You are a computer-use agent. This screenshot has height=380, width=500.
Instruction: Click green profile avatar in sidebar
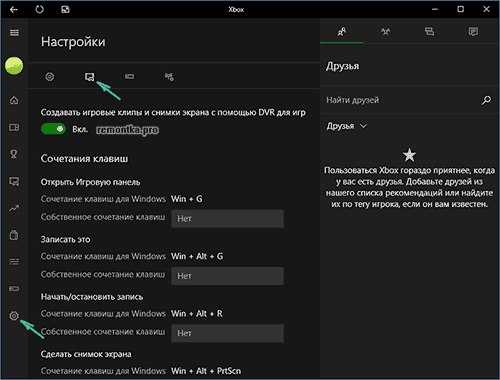coord(14,66)
